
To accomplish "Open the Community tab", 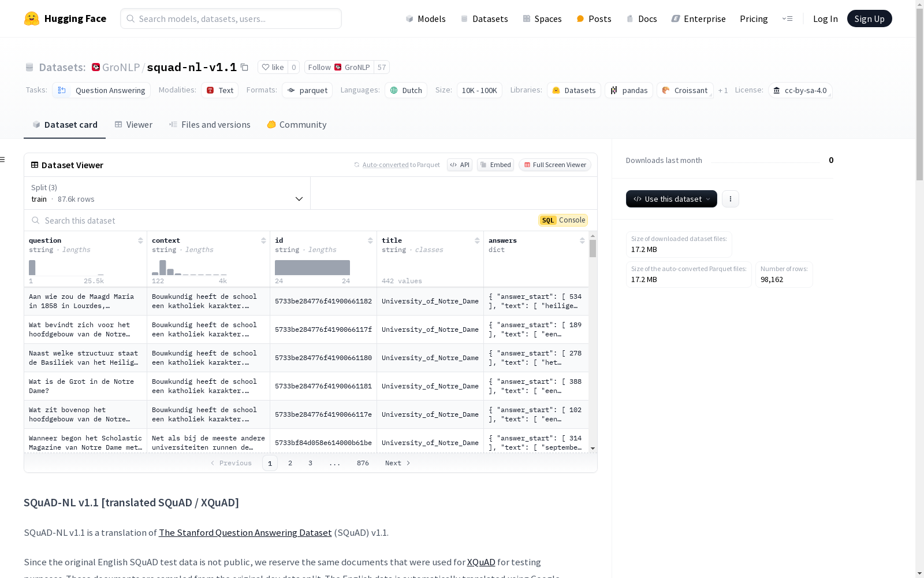I will 297,124.
